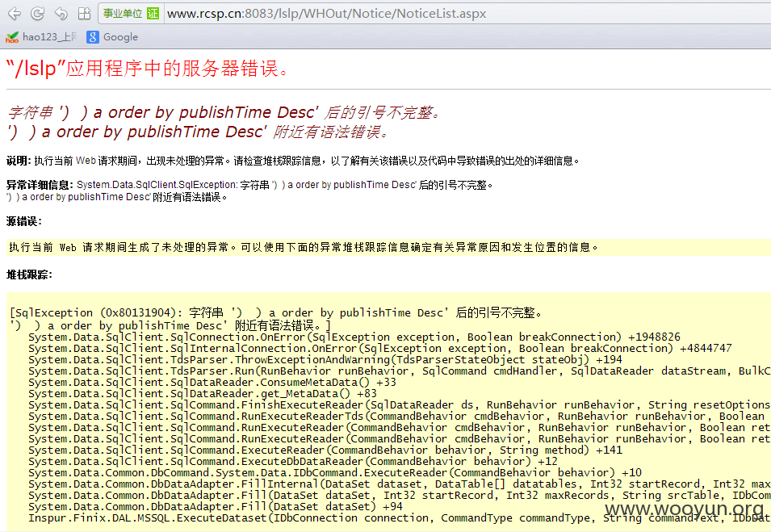Click TdsParser.ThrowExceptionAndWarning stack line
Screen dimensions: 771x532
click(325, 360)
